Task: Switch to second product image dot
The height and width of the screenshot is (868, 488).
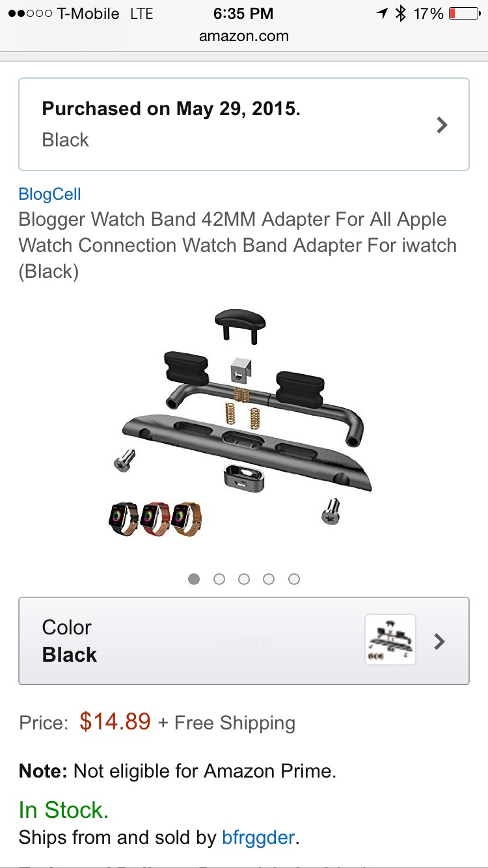Action: tap(219, 579)
